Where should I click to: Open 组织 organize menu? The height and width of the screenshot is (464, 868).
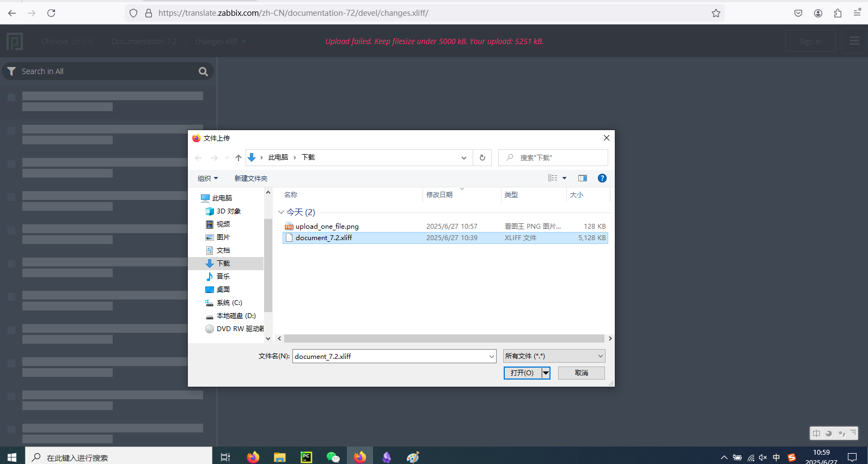pos(207,179)
